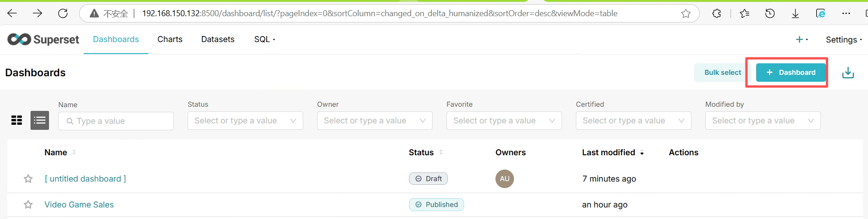Bookmark page with the address bar star
This screenshot has width=868, height=219.
686,13
